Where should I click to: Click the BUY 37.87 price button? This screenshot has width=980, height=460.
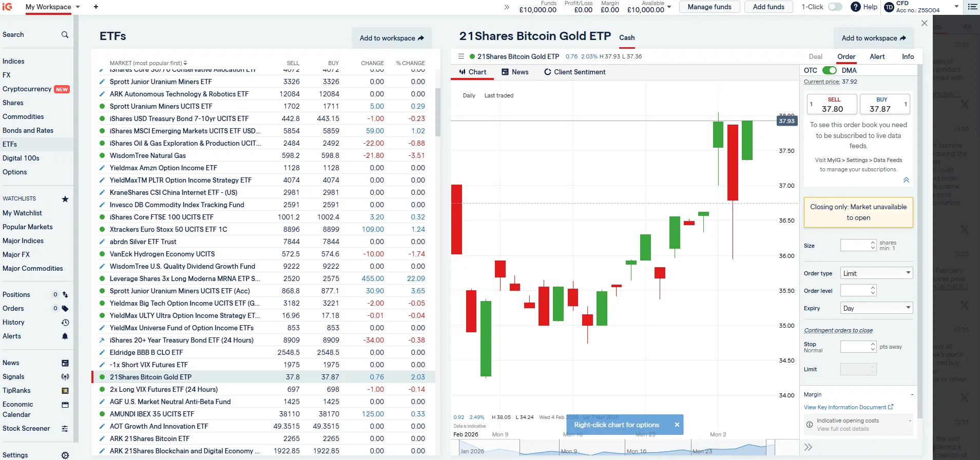pos(885,104)
